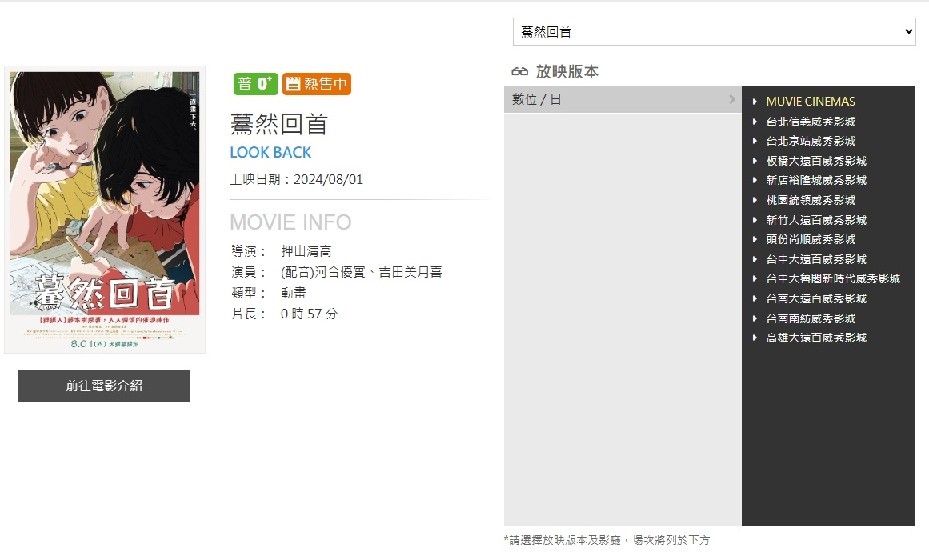Expand the chevron arrow on 數位 / 日 row
929x560 pixels.
click(731, 99)
